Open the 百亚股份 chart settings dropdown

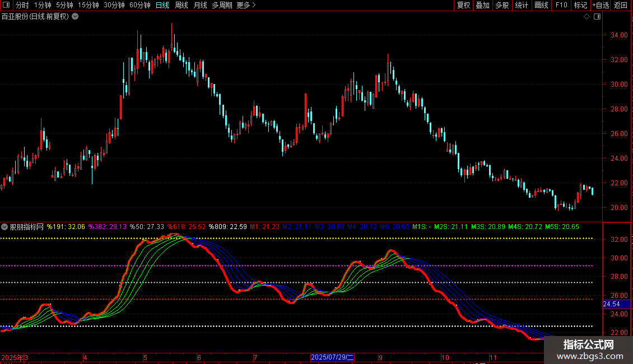pos(76,16)
